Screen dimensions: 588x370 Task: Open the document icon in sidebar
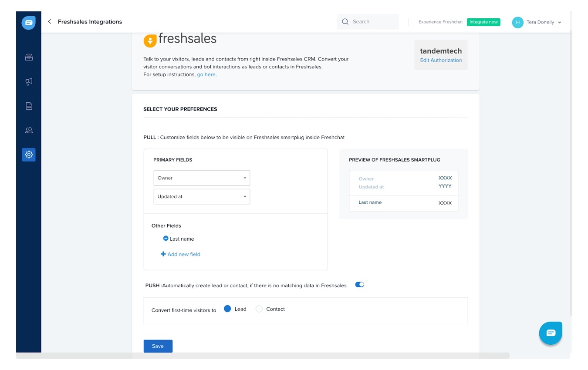point(29,106)
